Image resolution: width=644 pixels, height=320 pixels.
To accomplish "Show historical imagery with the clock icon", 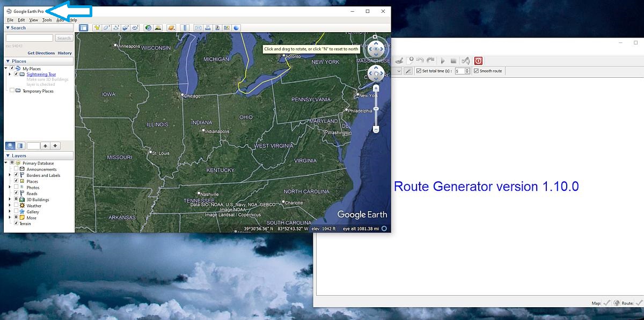I will (x=148, y=28).
